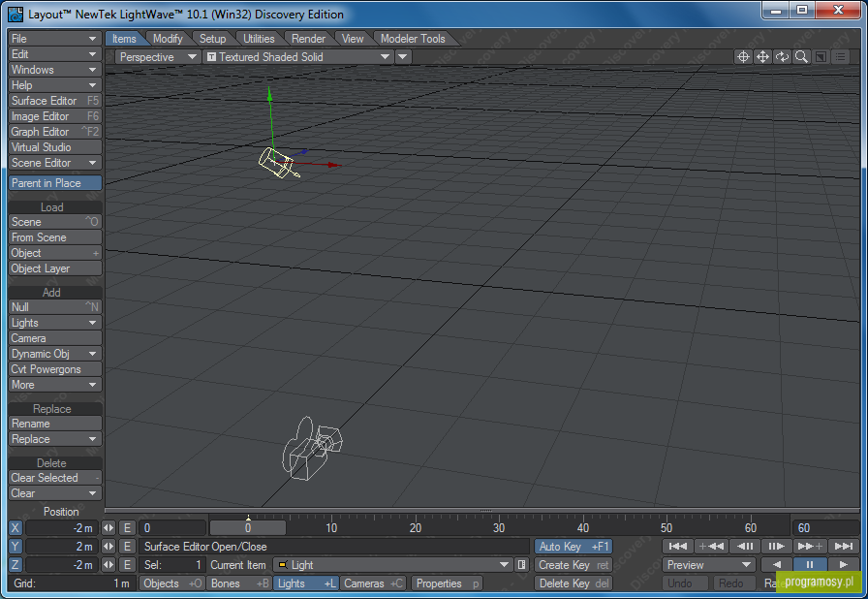Play animation forward

844,565
